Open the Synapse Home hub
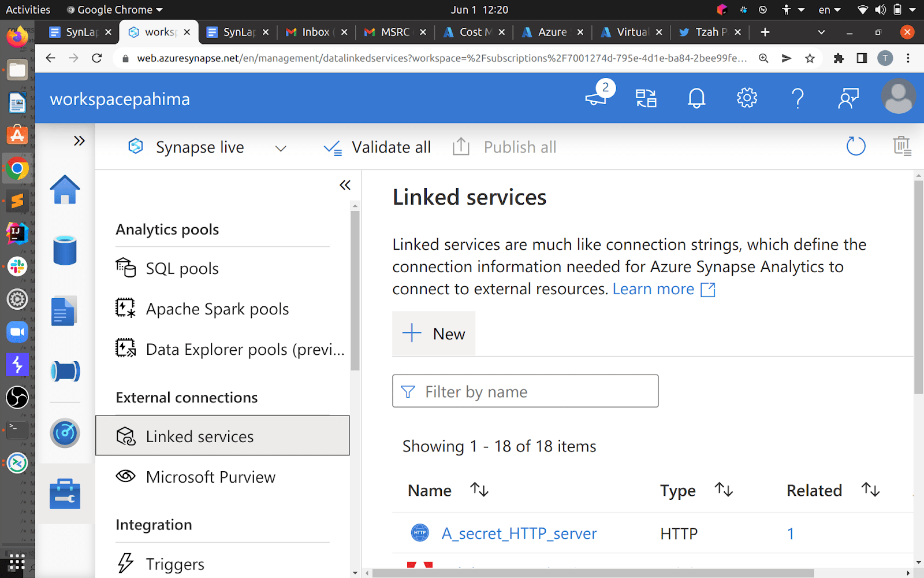Screen dimensions: 924x578 click(65, 190)
